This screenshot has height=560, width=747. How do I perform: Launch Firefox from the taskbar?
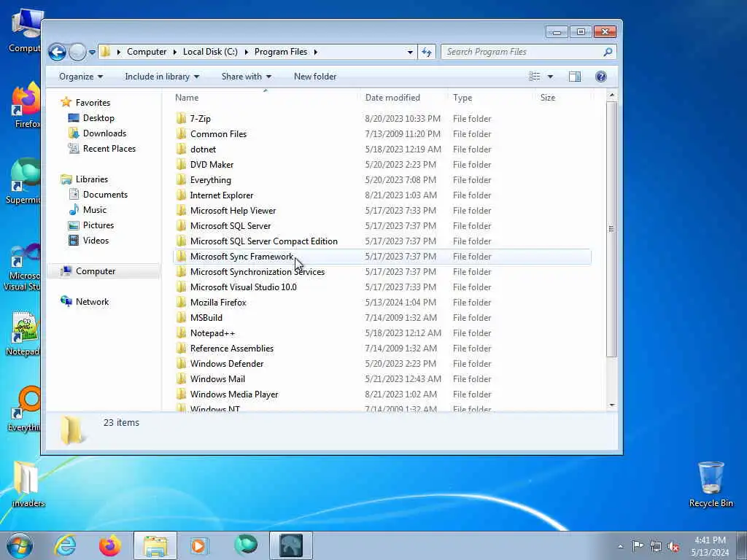tap(110, 545)
